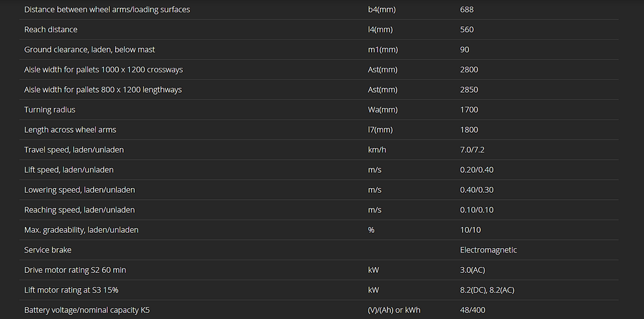Screen dimensions: 644x319
Task: Click the km/h unit cell
Action: point(377,150)
